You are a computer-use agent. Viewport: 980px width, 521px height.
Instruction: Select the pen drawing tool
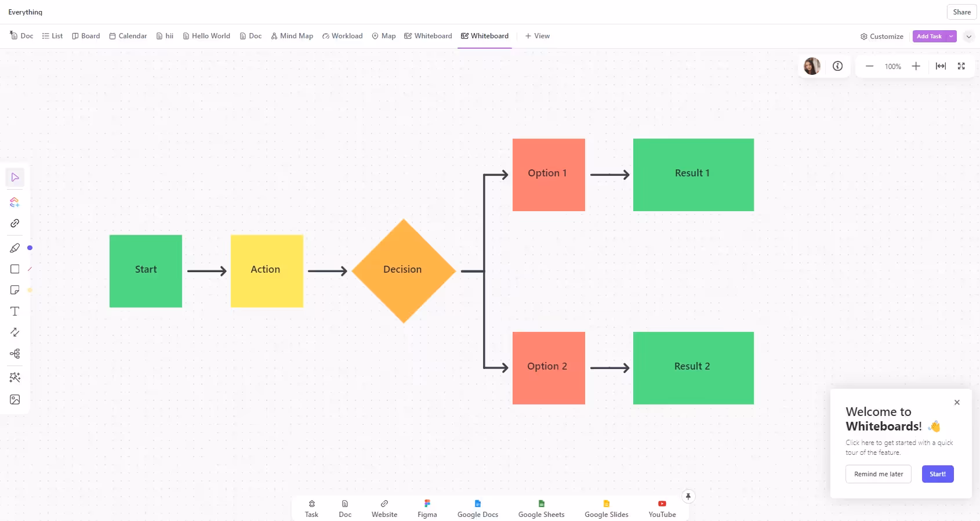[x=15, y=248]
